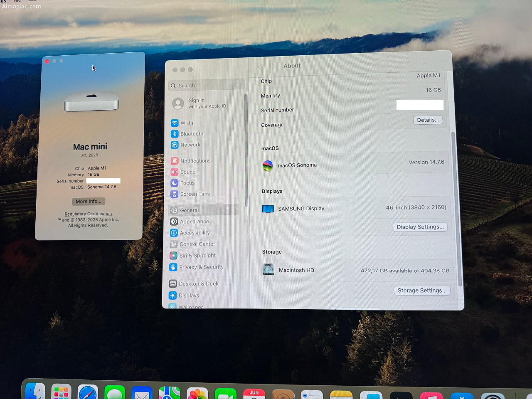Open Display Settings... button
Viewport: 532px width, 399px height.
click(x=420, y=227)
